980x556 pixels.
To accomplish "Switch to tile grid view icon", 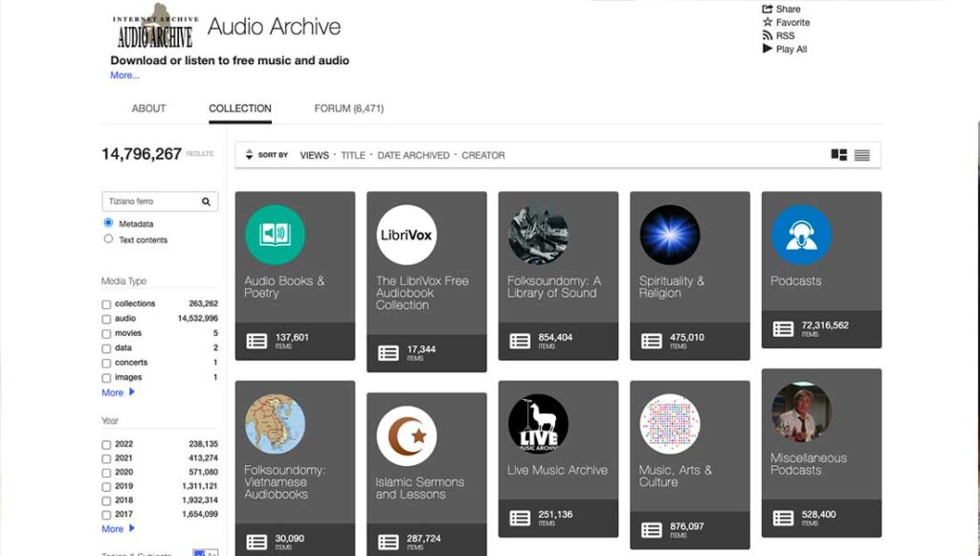I will pyautogui.click(x=838, y=155).
